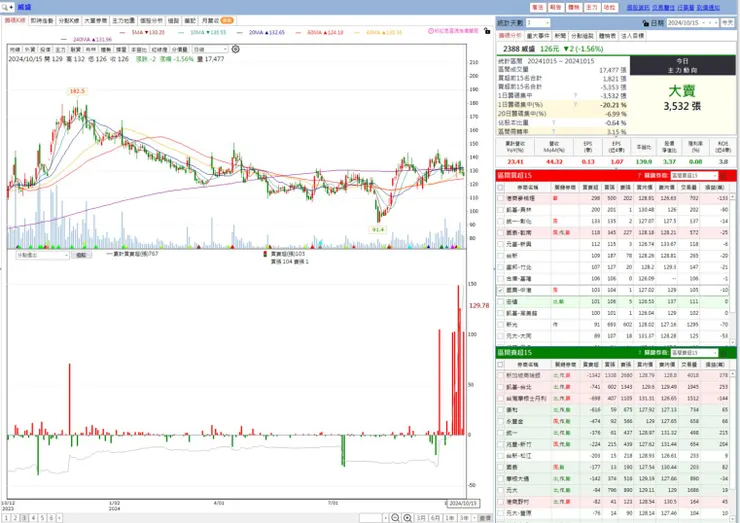Open the 統計天數 dropdown

coord(538,23)
